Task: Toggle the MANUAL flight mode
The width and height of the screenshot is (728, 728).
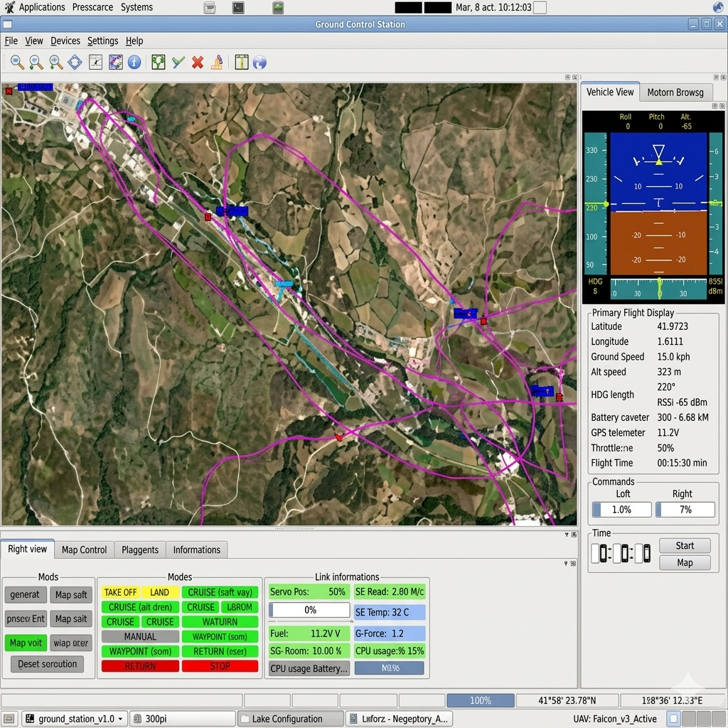Action: (x=140, y=637)
